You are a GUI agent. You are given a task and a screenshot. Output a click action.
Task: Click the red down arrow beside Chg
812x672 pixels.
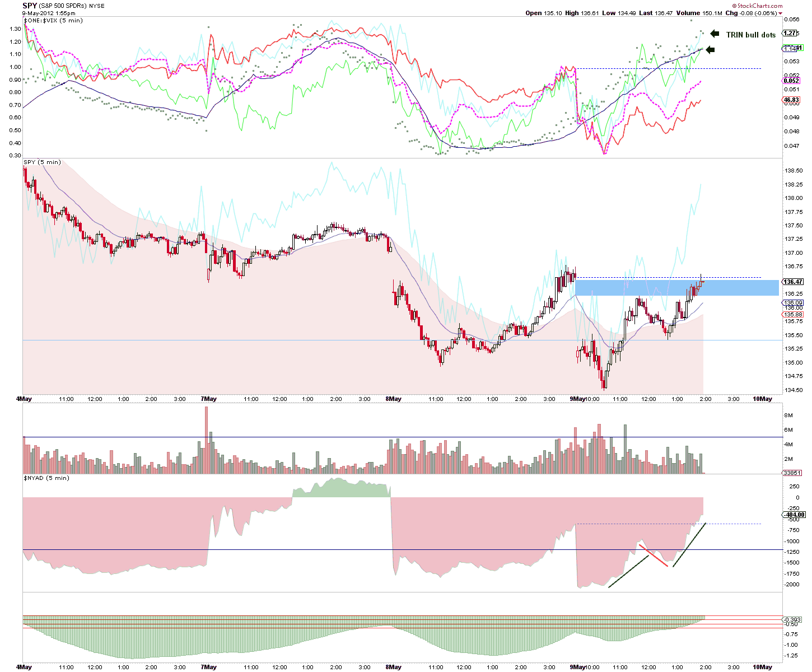(781, 13)
